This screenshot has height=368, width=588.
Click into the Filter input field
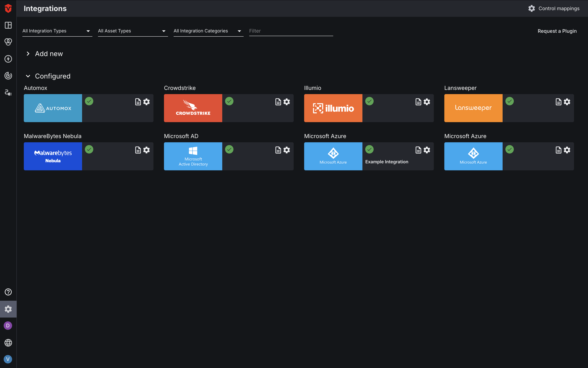click(291, 31)
